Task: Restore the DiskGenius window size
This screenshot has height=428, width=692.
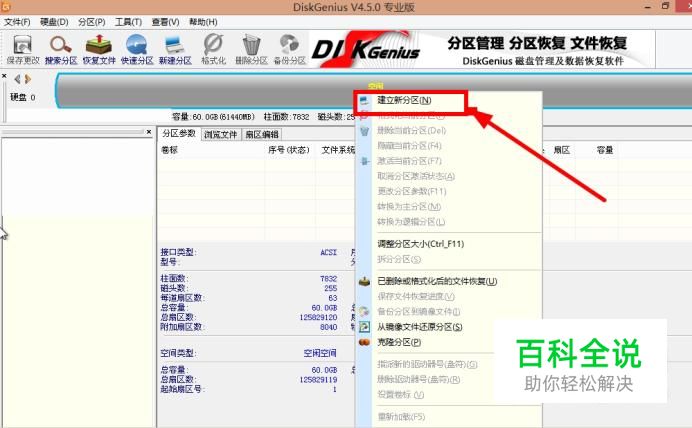Action: pos(666,6)
